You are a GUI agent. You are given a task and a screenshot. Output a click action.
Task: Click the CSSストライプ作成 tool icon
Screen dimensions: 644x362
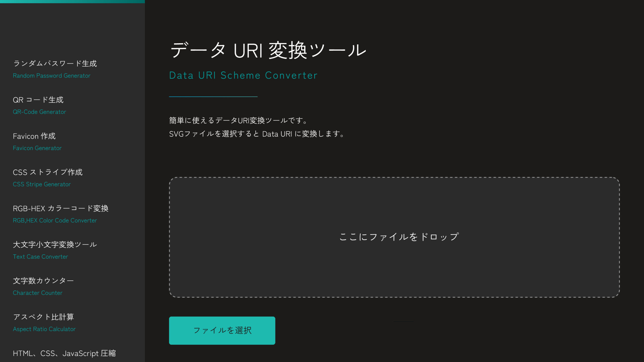click(48, 177)
